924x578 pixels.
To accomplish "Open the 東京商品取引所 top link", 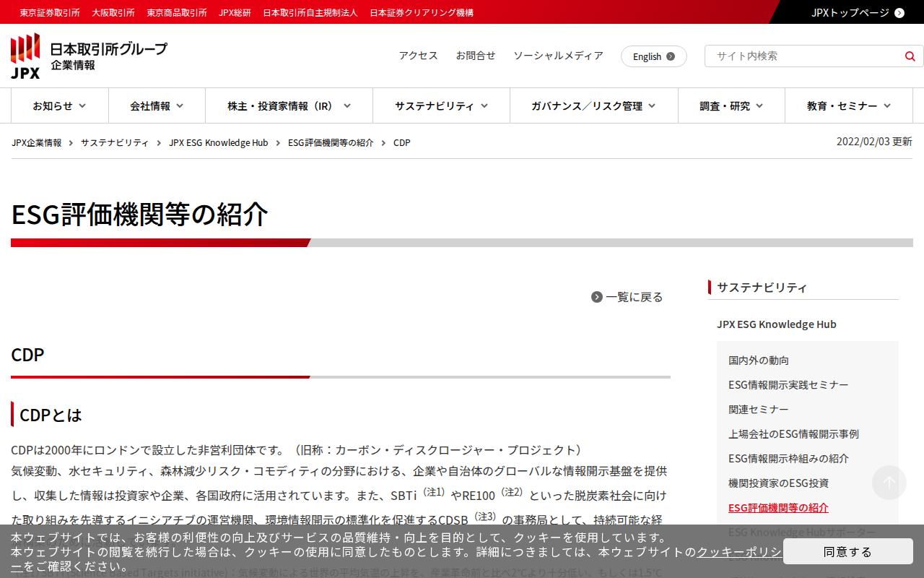I will click(177, 12).
